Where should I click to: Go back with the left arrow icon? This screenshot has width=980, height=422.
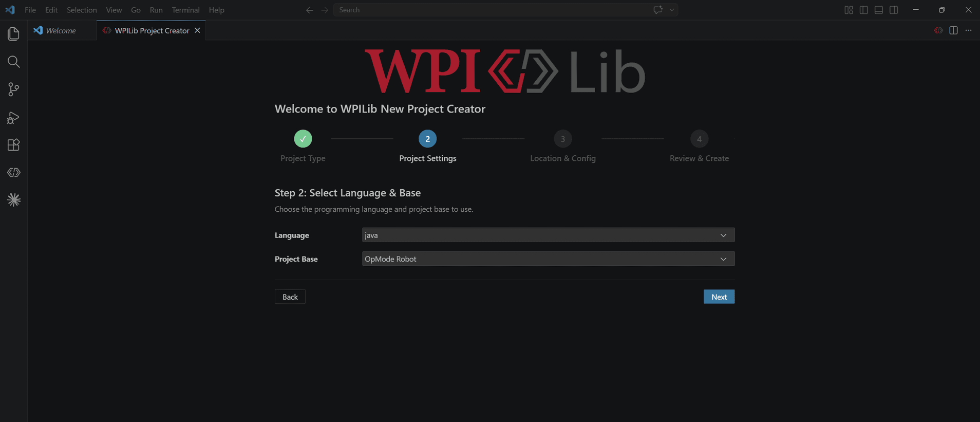(309, 10)
